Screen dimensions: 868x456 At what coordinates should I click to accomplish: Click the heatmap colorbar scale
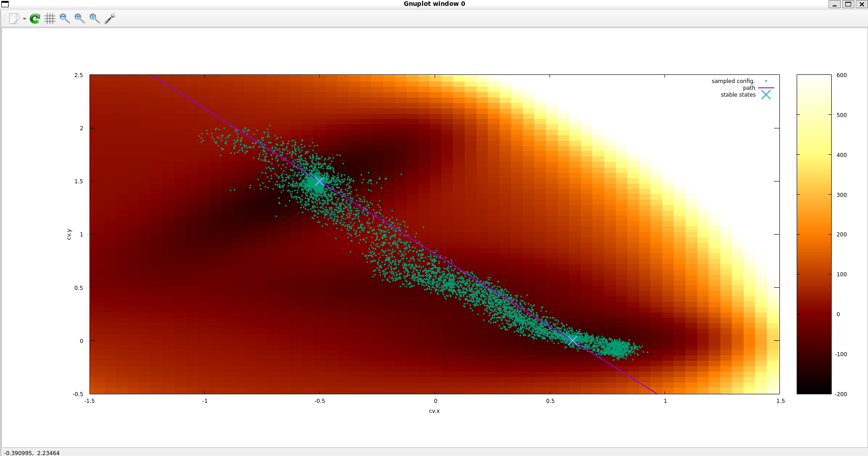pyautogui.click(x=814, y=234)
